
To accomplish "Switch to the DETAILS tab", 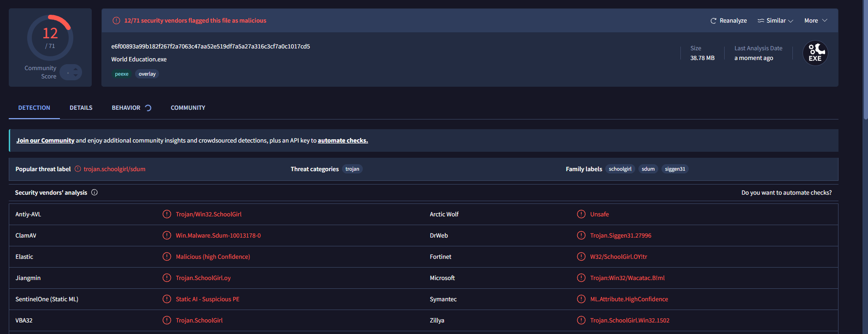I will click(x=81, y=108).
